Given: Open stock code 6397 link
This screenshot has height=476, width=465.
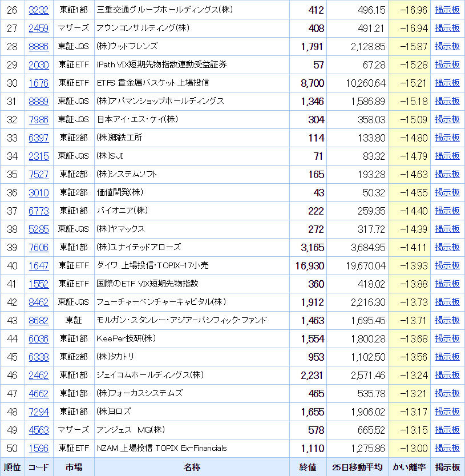Looking at the screenshot, I should pos(39,138).
